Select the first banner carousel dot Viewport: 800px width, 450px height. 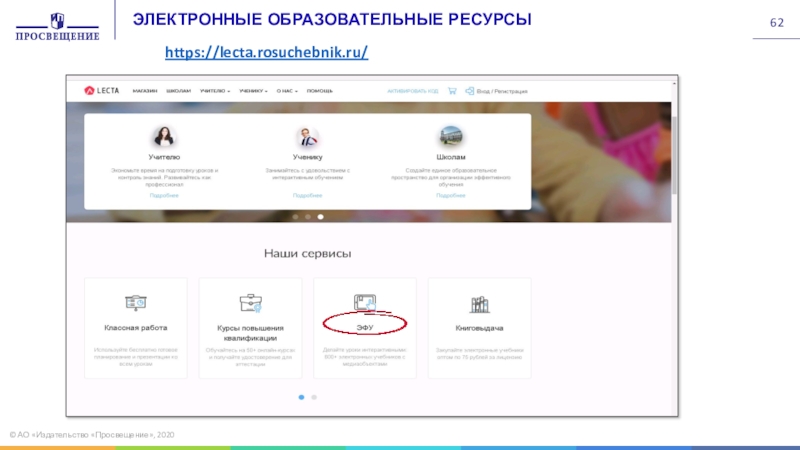tap(295, 217)
